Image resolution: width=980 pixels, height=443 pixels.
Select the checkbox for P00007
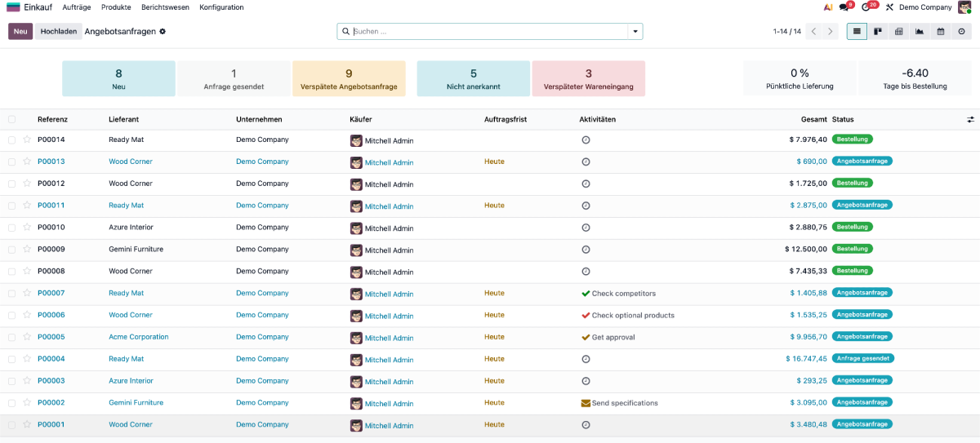click(11, 293)
